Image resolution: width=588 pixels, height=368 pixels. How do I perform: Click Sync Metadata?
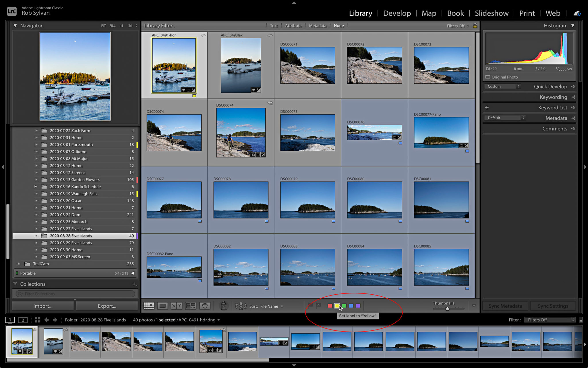(505, 306)
